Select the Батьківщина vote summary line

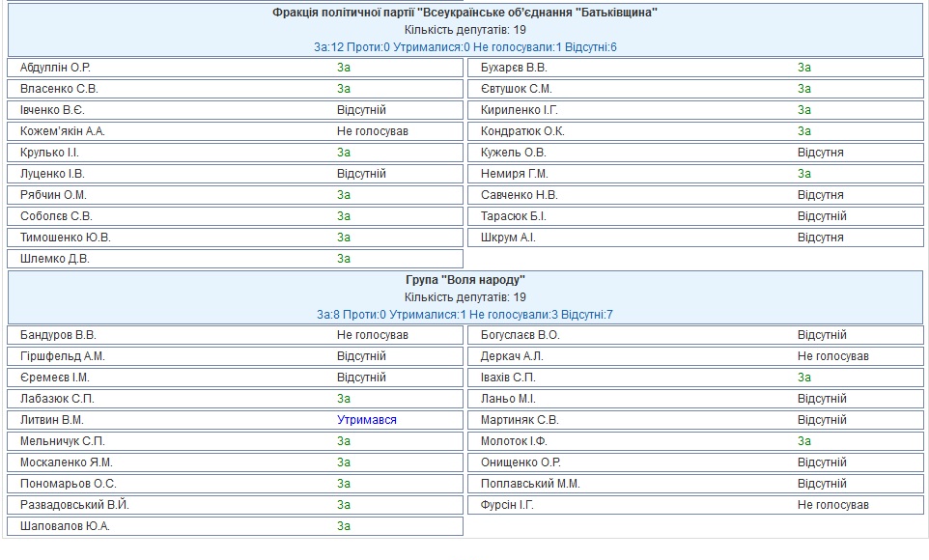465,47
